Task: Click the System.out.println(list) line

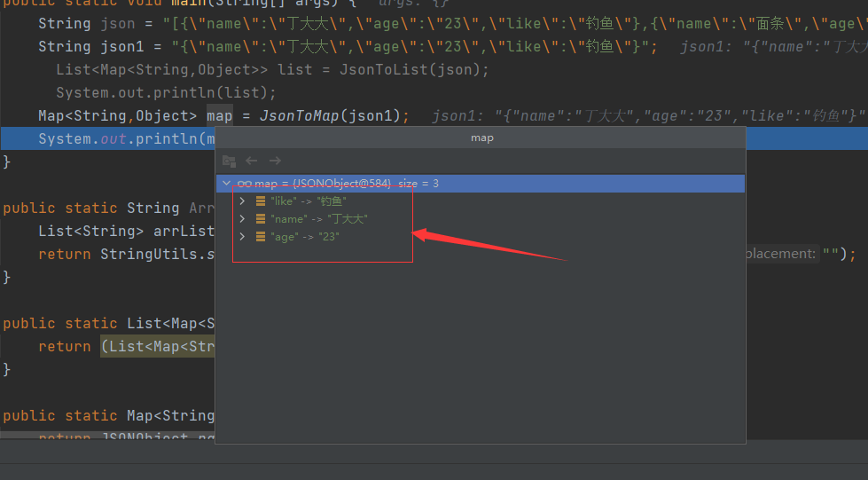Action: [x=166, y=92]
